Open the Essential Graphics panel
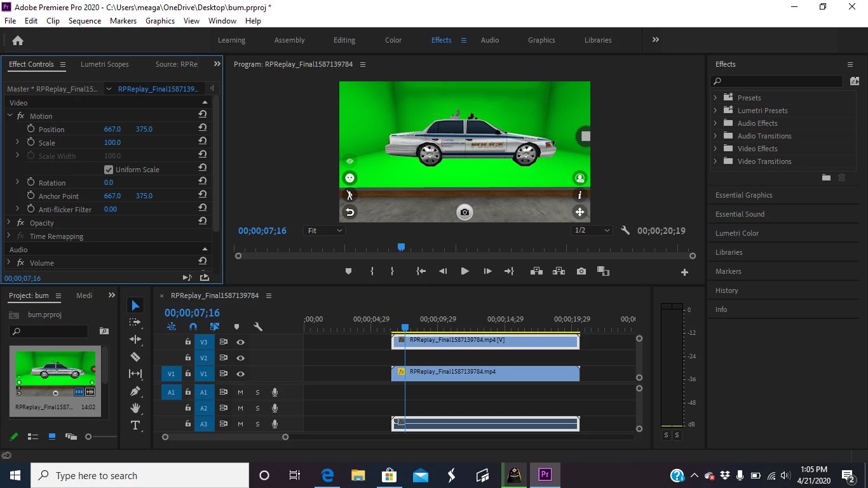Viewport: 868px width, 488px height. pos(744,195)
